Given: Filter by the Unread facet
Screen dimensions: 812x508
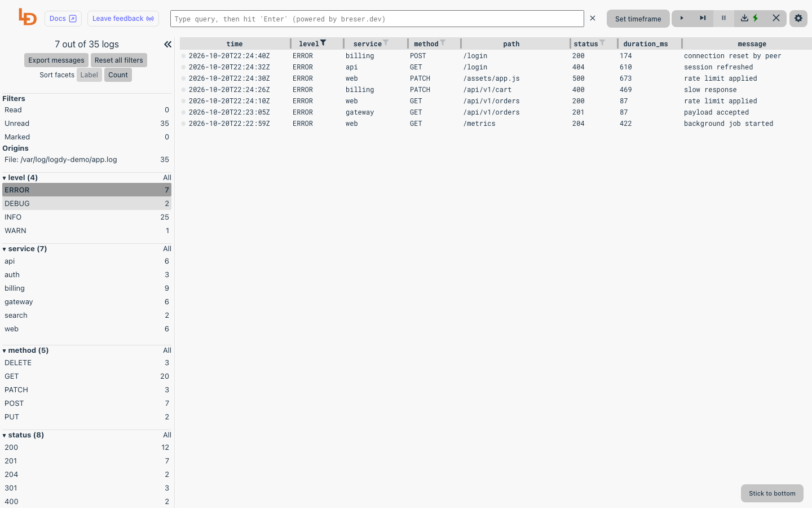Looking at the screenshot, I should (x=87, y=124).
